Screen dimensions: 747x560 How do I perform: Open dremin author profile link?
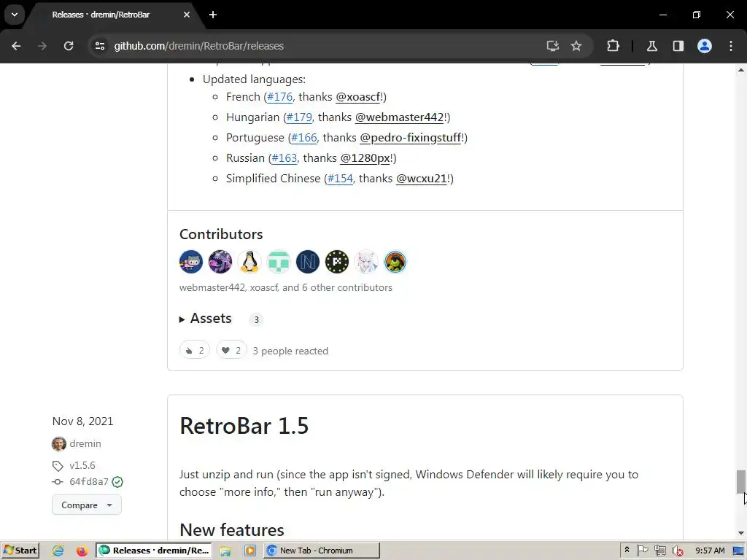tap(85, 444)
